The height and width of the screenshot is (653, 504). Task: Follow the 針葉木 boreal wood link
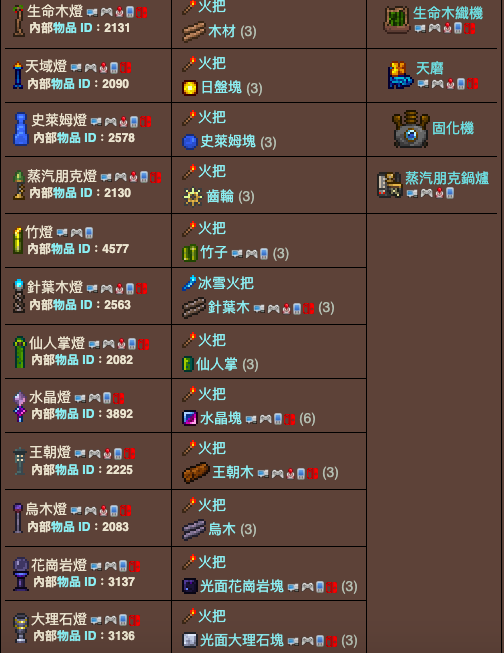pos(228,307)
